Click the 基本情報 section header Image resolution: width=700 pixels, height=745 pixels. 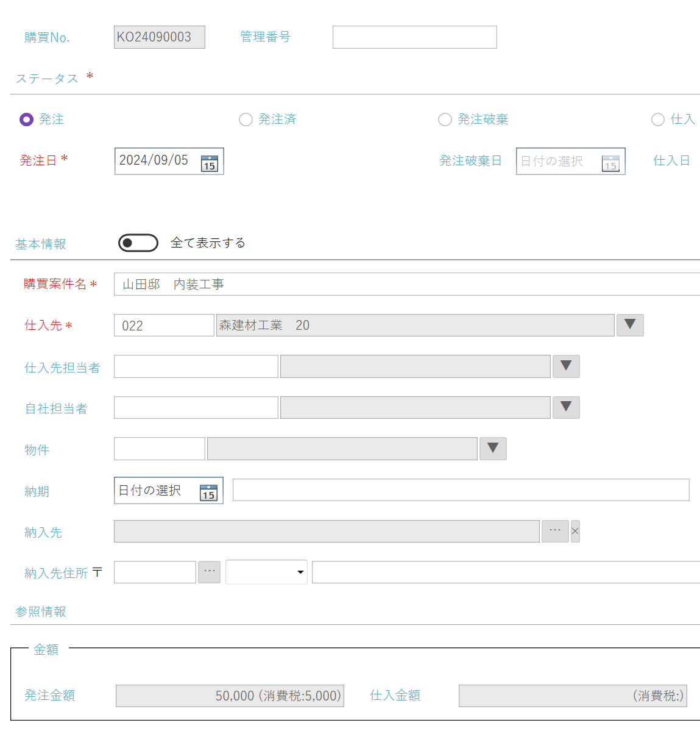(x=41, y=244)
